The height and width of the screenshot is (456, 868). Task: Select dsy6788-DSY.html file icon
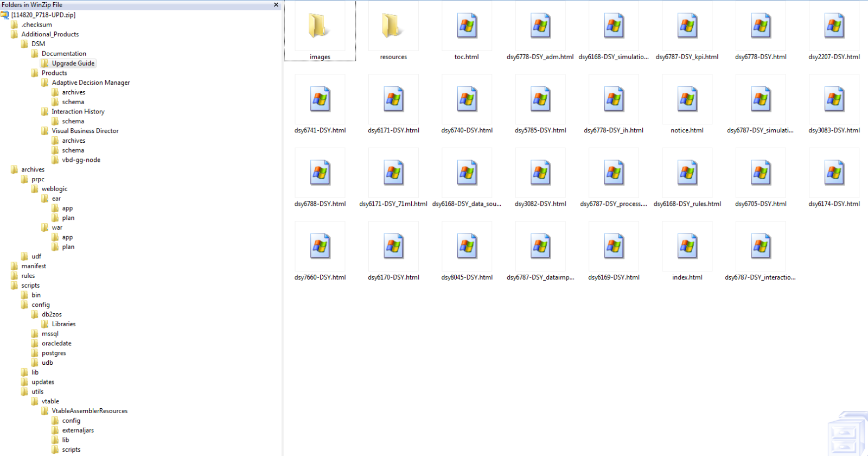(x=320, y=173)
